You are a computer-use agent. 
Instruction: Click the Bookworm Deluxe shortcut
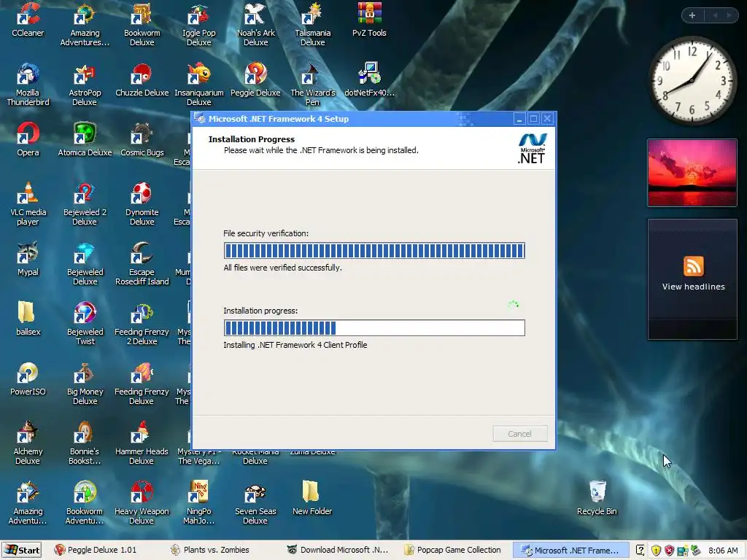click(x=142, y=15)
